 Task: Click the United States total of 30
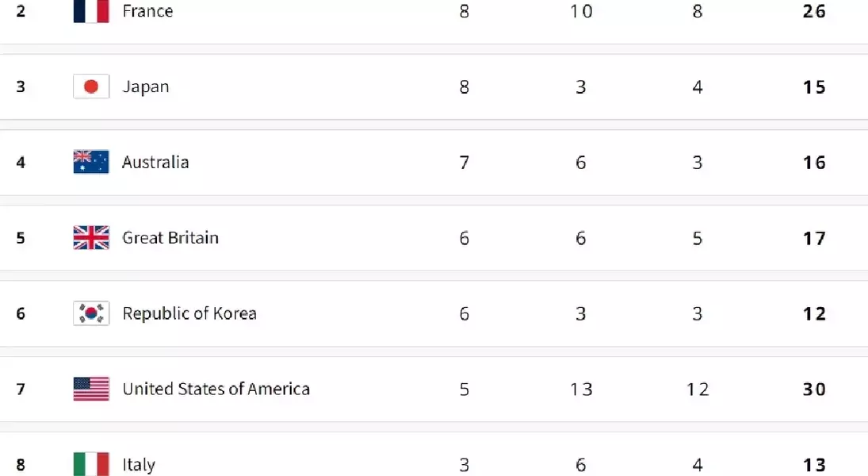click(814, 390)
